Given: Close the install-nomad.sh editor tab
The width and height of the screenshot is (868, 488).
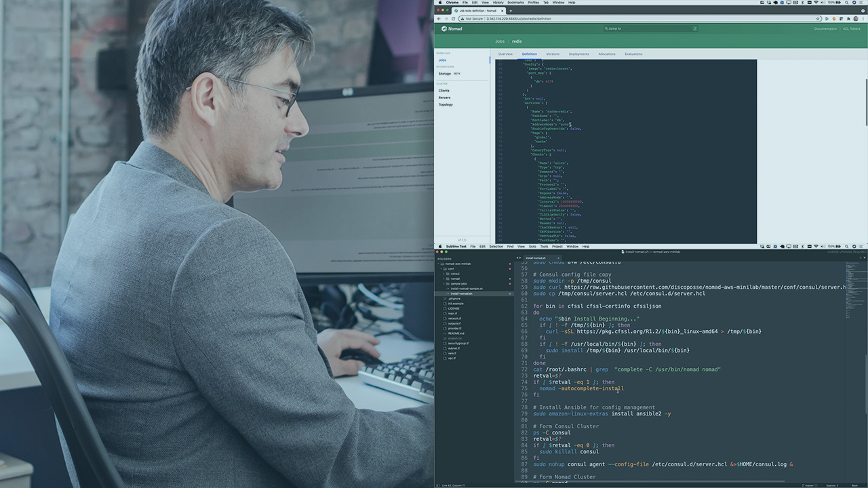Looking at the screenshot, I should coord(557,258).
